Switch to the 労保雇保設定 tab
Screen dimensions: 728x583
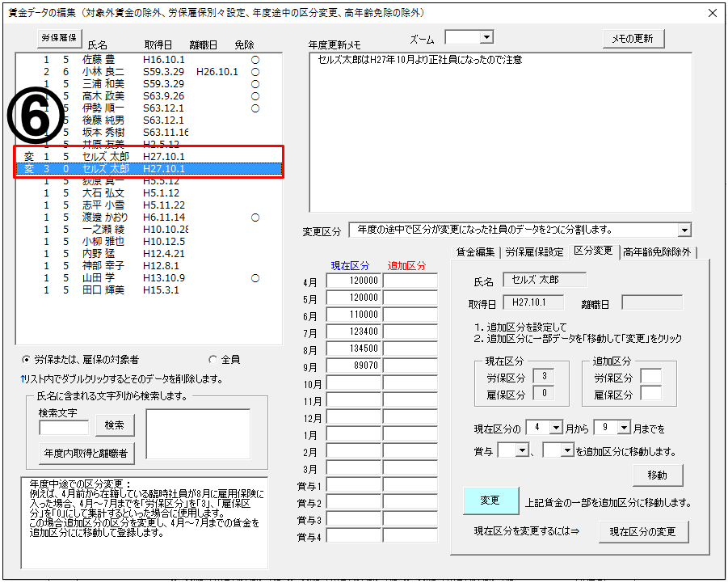coord(534,251)
